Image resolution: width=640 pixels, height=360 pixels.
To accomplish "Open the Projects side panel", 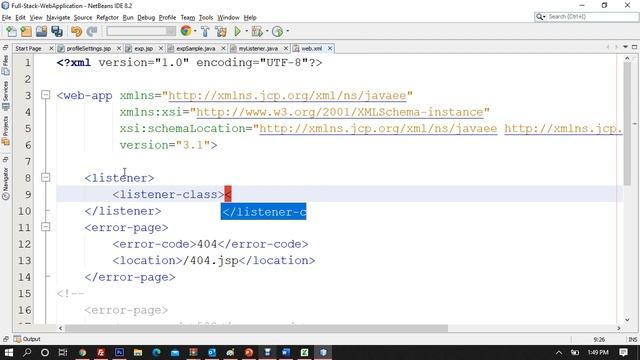I will (x=5, y=131).
